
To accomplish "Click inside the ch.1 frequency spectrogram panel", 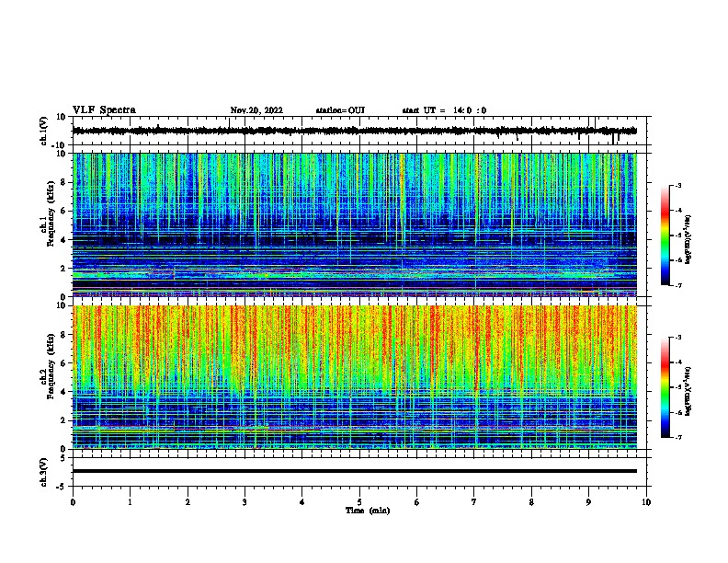I will coord(354,224).
